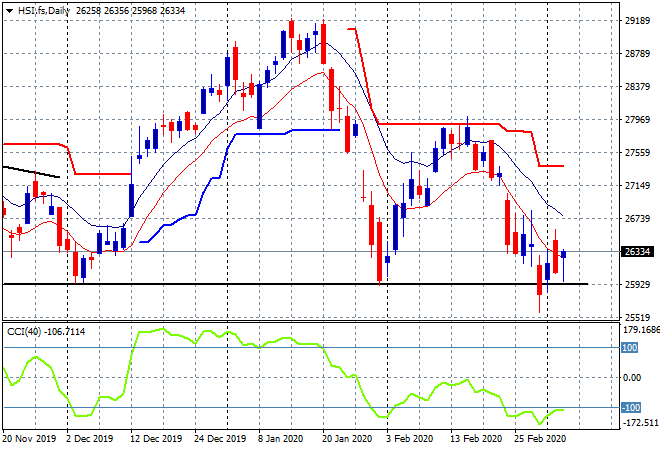This screenshot has height=450, width=660.
Task: Click the current price tag 26334
Action: pyautogui.click(x=637, y=252)
